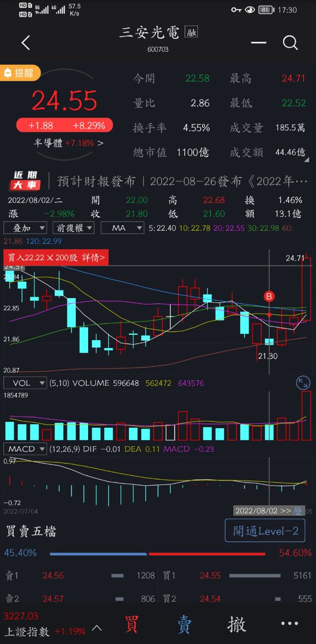This screenshot has width=316, height=644.
Task: Tap the 撤 cancel order button
Action: pos(236,625)
